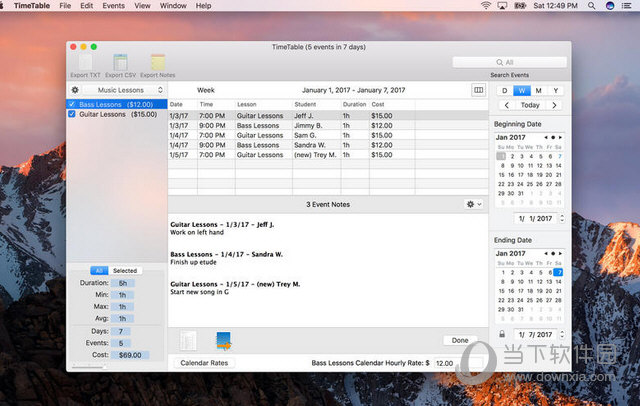Click the Done button
Screen dimensions: 640x406
(460, 340)
